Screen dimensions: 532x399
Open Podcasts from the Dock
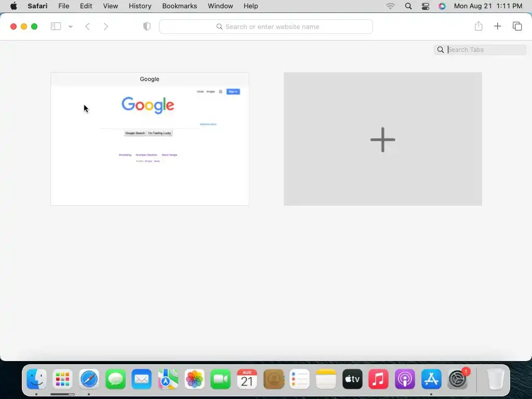click(x=405, y=379)
